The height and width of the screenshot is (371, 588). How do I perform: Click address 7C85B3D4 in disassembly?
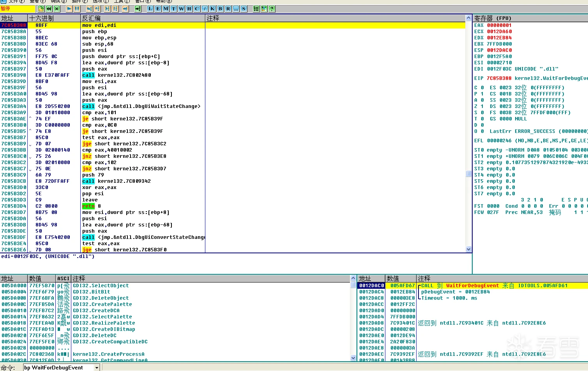[14, 206]
